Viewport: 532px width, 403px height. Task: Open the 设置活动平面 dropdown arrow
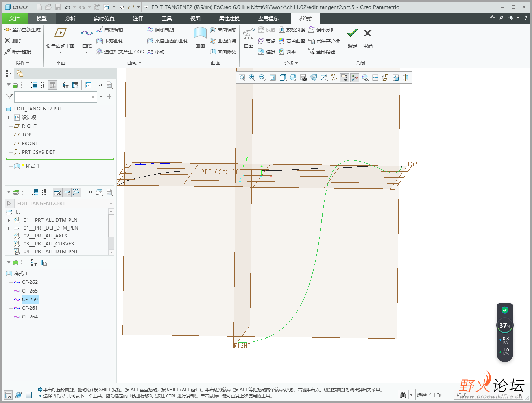(x=60, y=52)
